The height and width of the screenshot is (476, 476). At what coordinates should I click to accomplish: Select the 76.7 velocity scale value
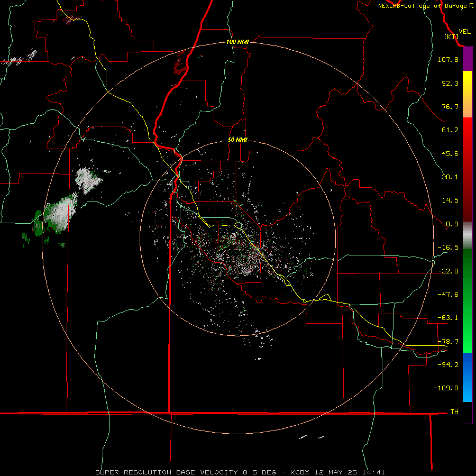pyautogui.click(x=450, y=106)
